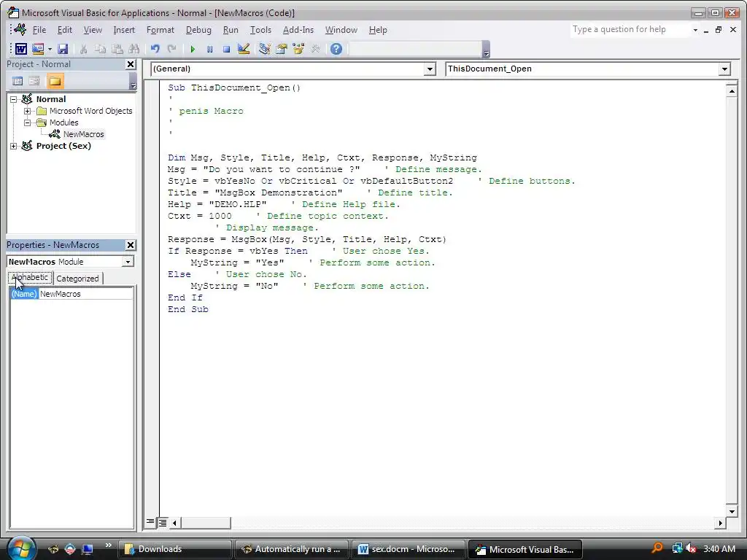Open the help question box dropdown arrow

(x=695, y=29)
